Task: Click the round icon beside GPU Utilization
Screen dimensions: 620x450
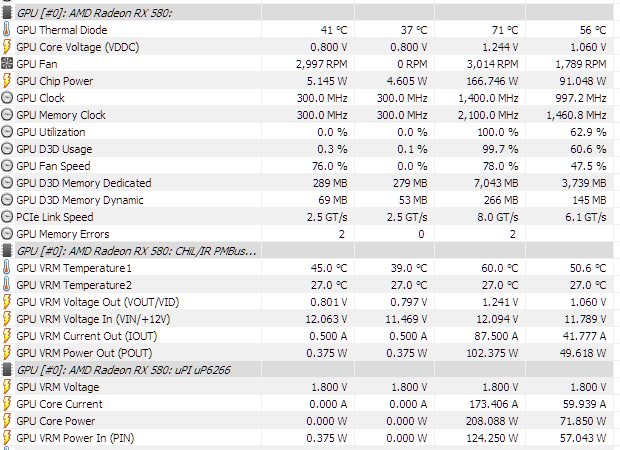Action: pos(8,132)
